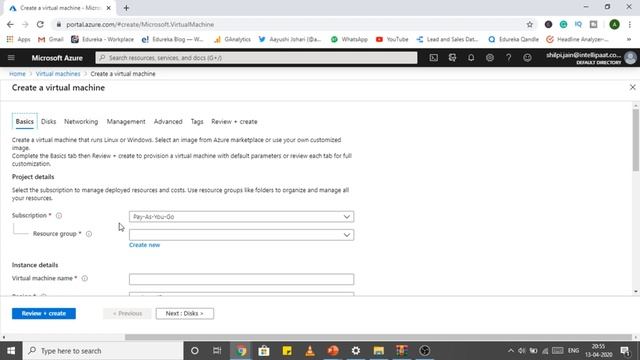Bookmark this page with the star icon
Screen dimensions: 640x360
529,24
